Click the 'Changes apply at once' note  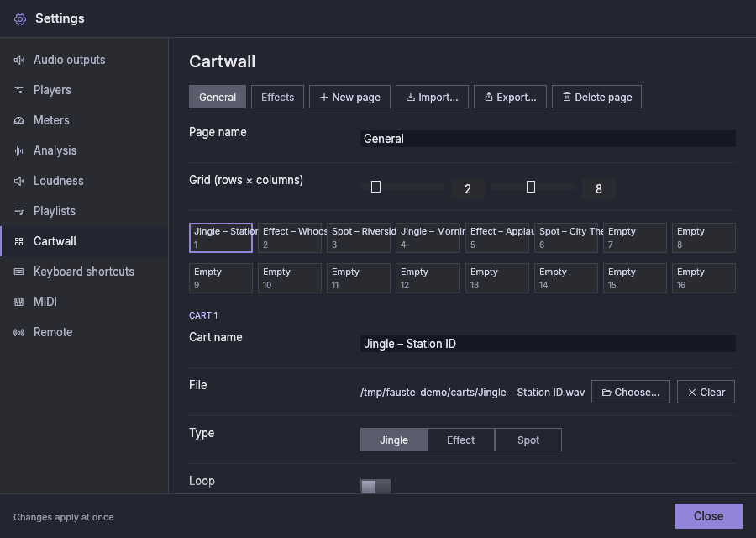click(64, 517)
